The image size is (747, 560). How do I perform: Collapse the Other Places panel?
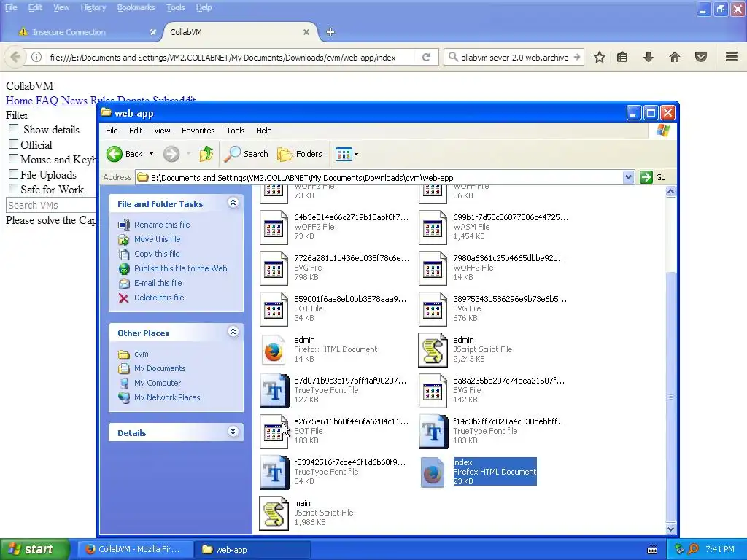[x=233, y=332]
